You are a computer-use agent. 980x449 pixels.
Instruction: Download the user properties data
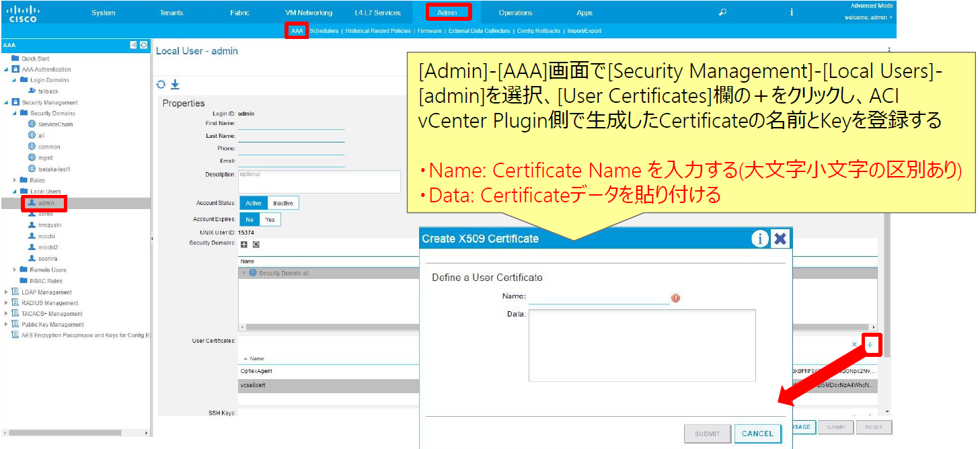pyautogui.click(x=176, y=85)
